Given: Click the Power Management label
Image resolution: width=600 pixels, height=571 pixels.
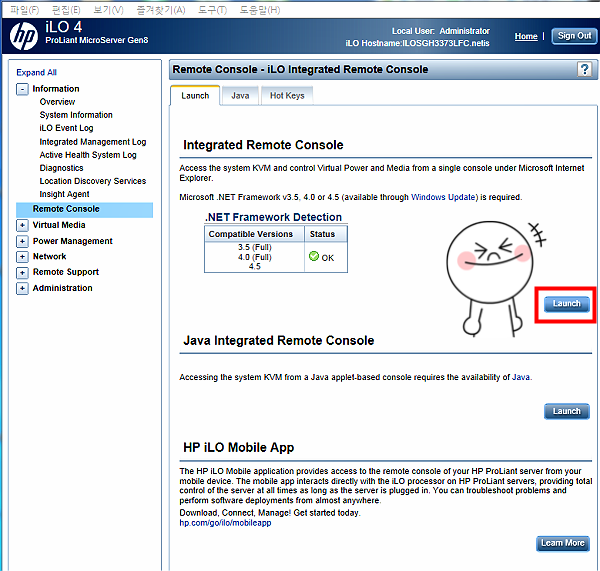Looking at the screenshot, I should (x=73, y=241).
